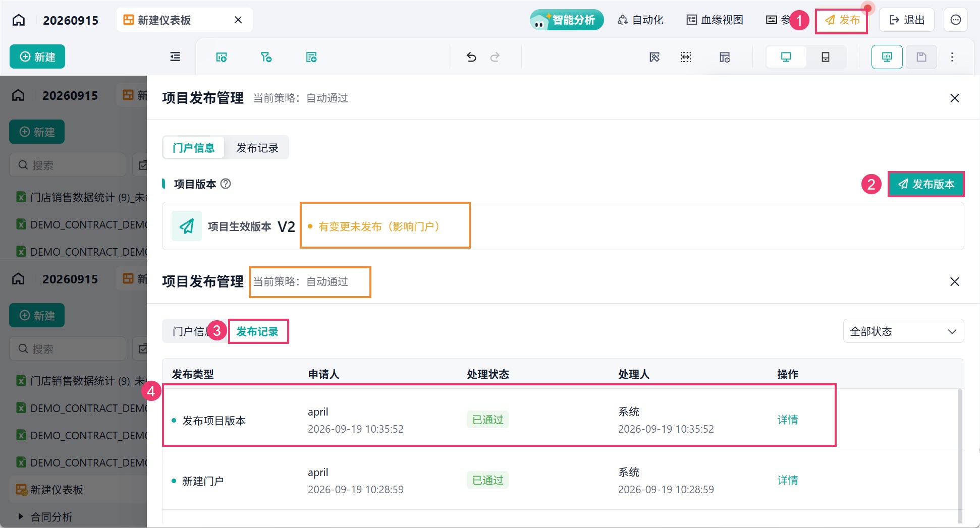Click 有变更未发布（影响门户）status text
The image size is (980, 528).
click(379, 226)
